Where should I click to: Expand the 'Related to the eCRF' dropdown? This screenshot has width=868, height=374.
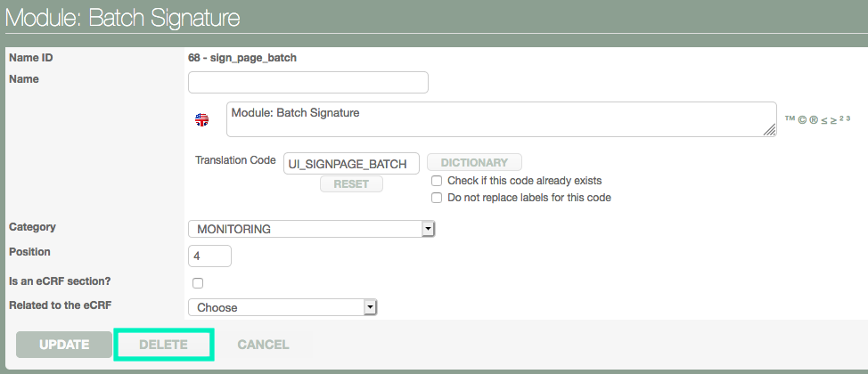point(283,307)
